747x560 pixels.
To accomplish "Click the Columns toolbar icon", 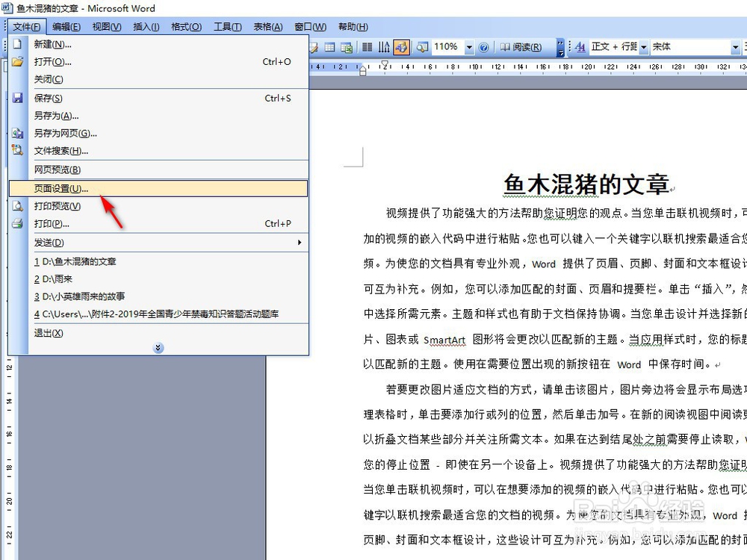I will (368, 47).
